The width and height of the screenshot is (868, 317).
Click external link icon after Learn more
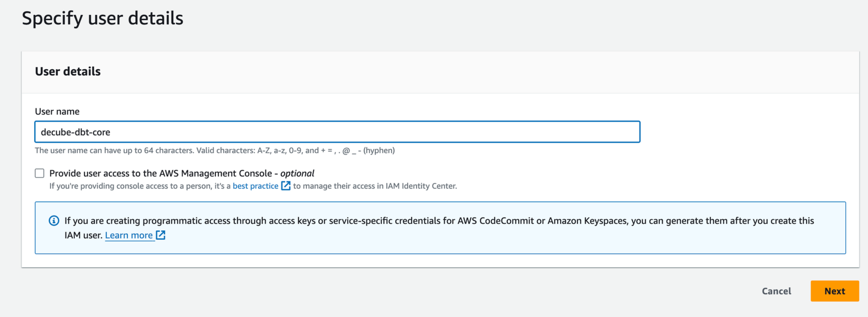(161, 235)
